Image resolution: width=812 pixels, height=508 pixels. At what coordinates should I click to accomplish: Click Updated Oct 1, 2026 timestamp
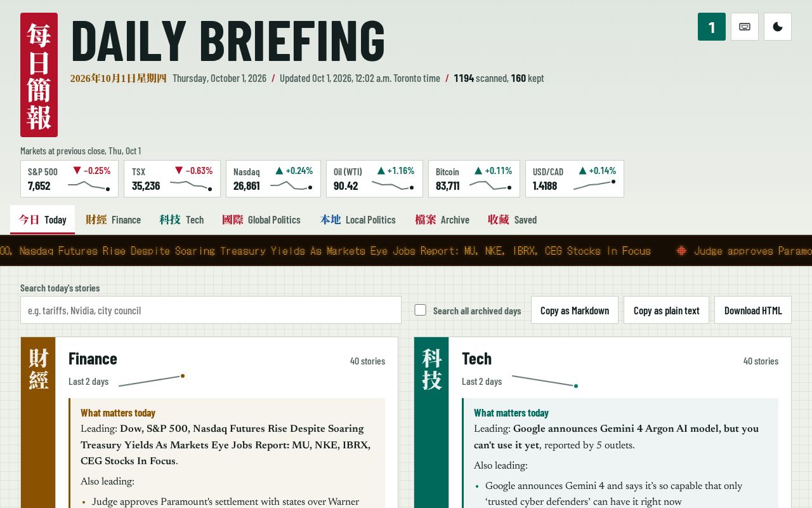tap(360, 78)
